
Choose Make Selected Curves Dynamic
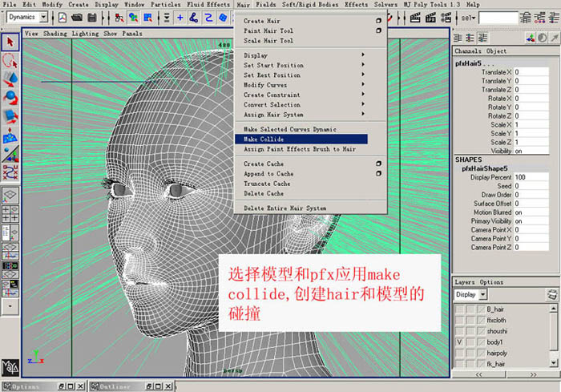point(290,129)
